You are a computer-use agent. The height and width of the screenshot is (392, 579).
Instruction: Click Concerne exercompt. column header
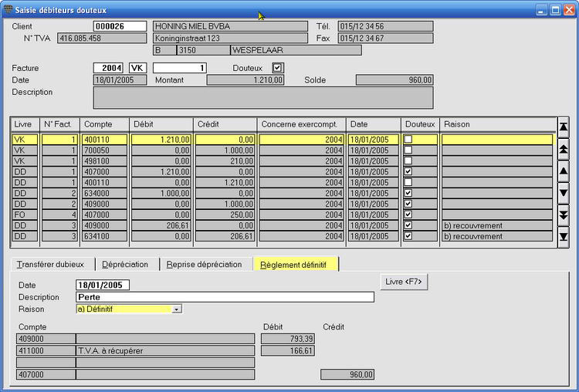coord(301,124)
